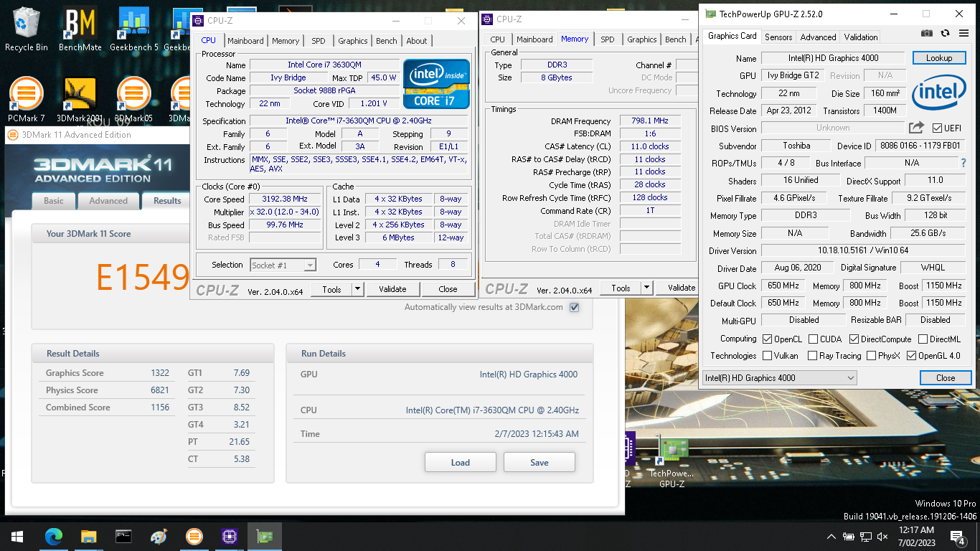Open About tab in CPU-Z CPU window
Image resolution: width=980 pixels, height=551 pixels.
pyautogui.click(x=417, y=41)
